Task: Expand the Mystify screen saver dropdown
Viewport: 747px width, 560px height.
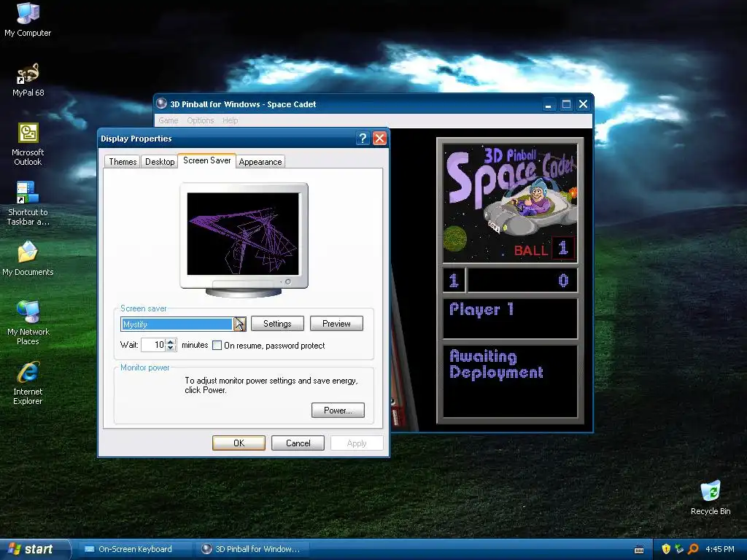Action: click(239, 324)
